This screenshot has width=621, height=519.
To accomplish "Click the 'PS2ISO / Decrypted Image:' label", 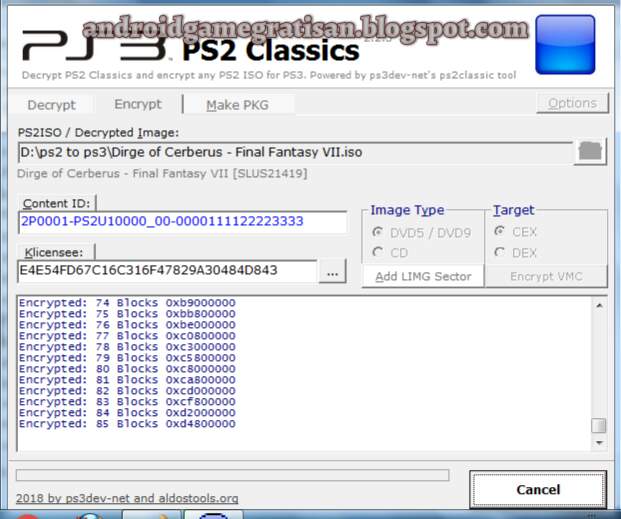I will pos(99,133).
